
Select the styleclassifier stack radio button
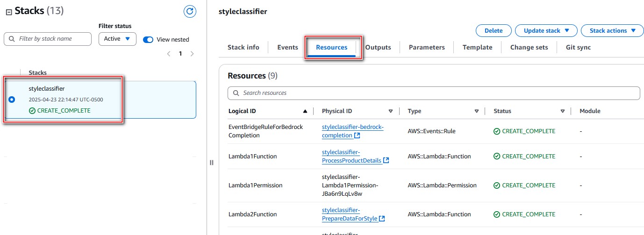pyautogui.click(x=12, y=100)
